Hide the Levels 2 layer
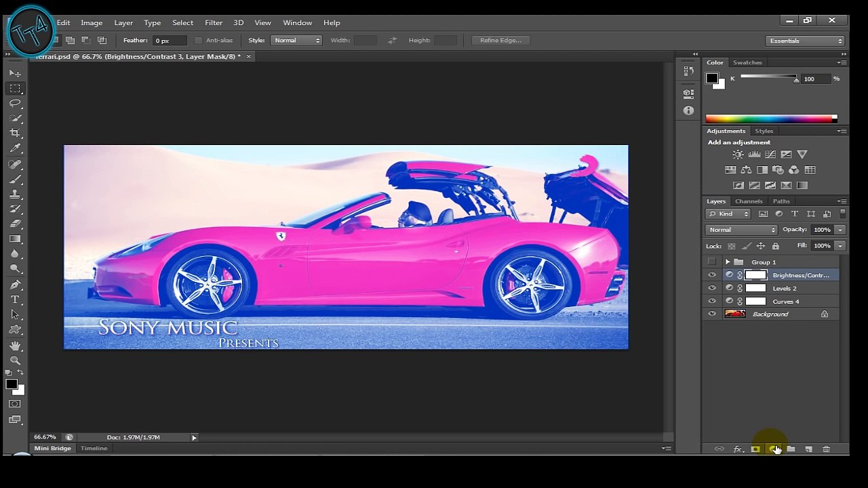 point(712,288)
